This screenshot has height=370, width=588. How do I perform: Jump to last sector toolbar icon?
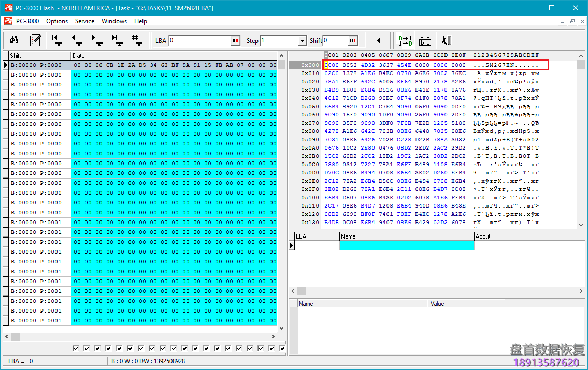pyautogui.click(x=117, y=40)
